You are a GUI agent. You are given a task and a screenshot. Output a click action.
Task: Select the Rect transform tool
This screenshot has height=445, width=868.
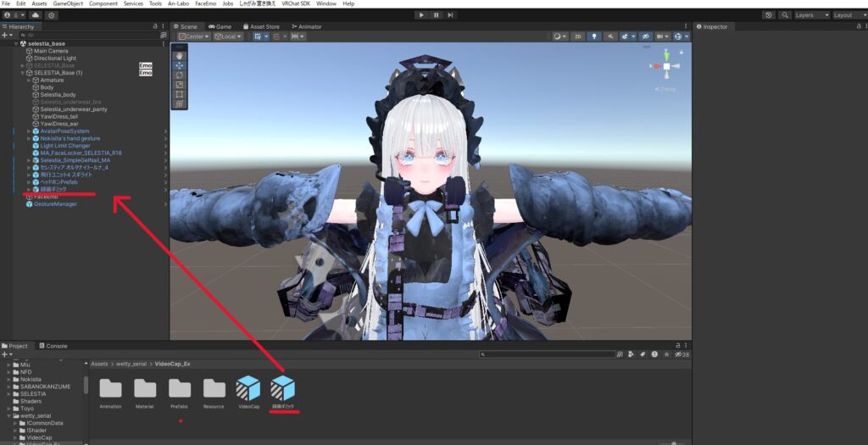point(179,94)
